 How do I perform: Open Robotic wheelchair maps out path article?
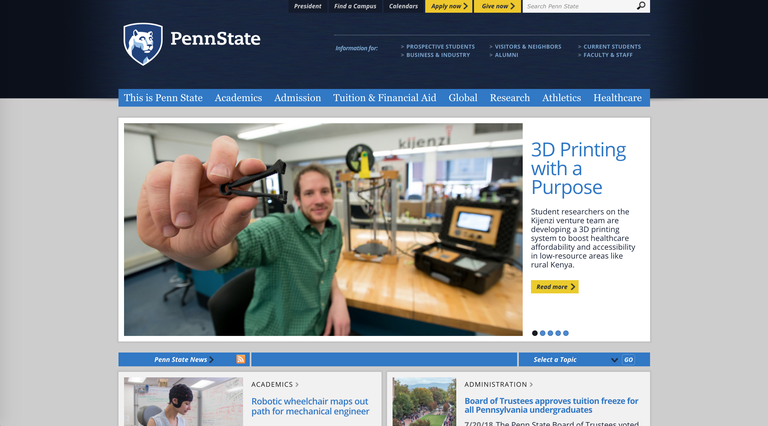[x=310, y=406]
